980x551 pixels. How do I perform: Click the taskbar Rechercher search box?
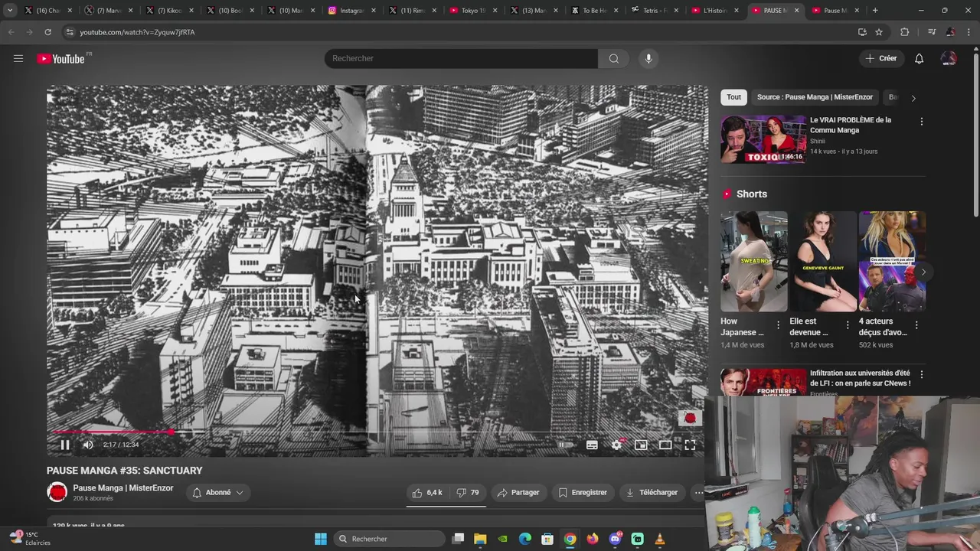click(x=391, y=539)
